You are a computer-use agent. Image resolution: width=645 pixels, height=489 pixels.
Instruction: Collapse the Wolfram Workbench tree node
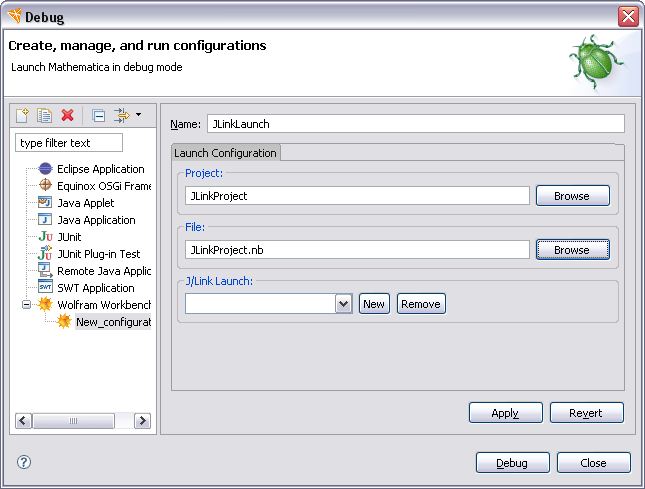(x=26, y=305)
